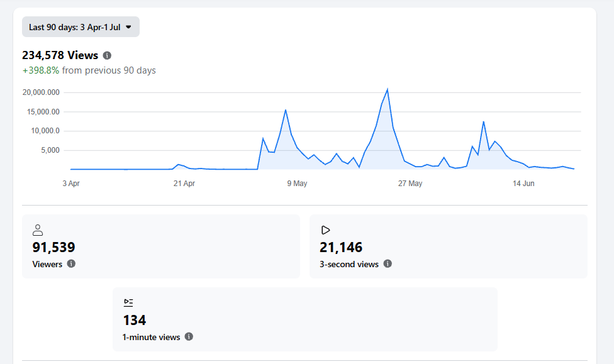
Task: Click the info icon beside 234,578 Views
Action: 108,55
